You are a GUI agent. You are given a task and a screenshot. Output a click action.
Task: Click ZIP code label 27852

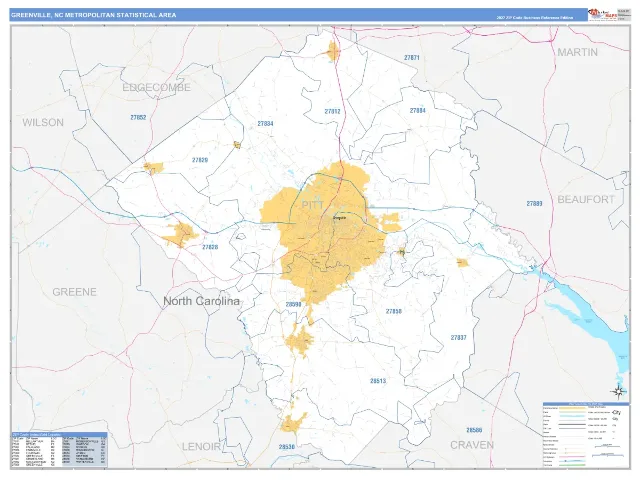click(x=138, y=117)
